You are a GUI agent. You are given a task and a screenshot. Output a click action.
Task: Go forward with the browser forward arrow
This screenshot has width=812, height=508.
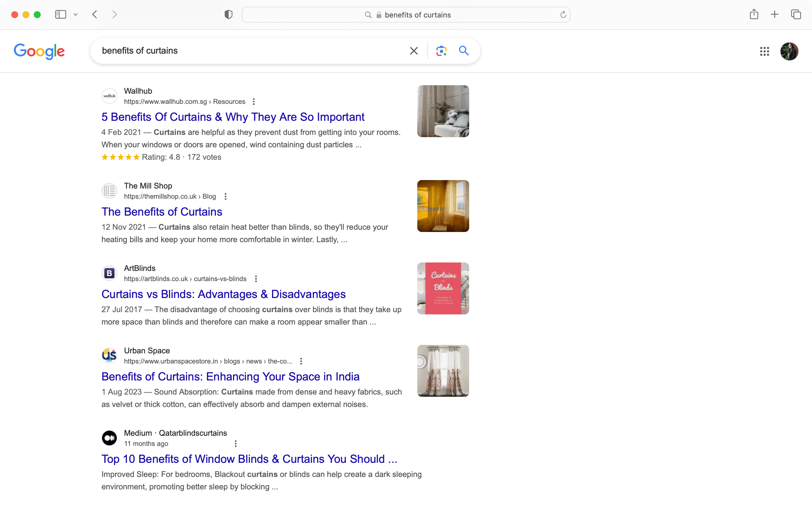tap(114, 14)
